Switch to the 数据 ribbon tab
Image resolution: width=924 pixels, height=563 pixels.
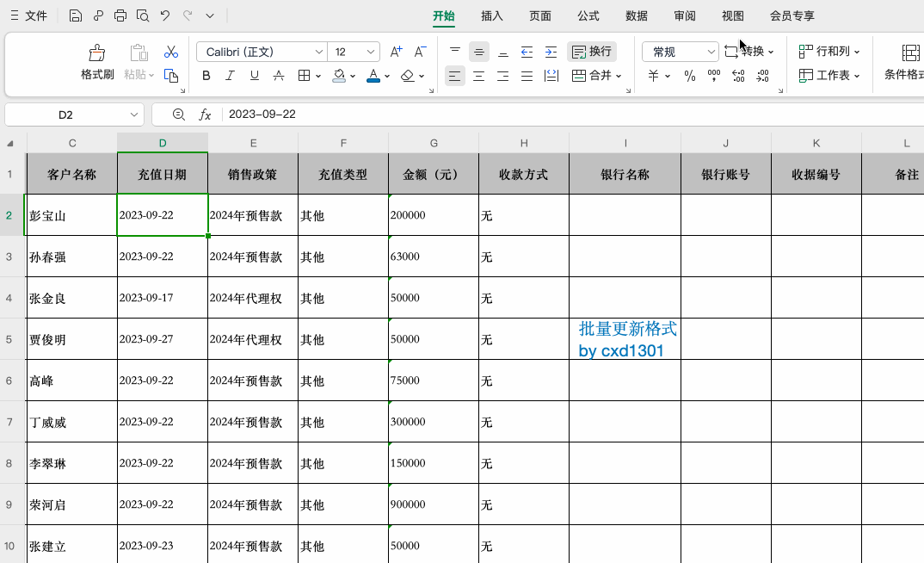[x=637, y=15]
